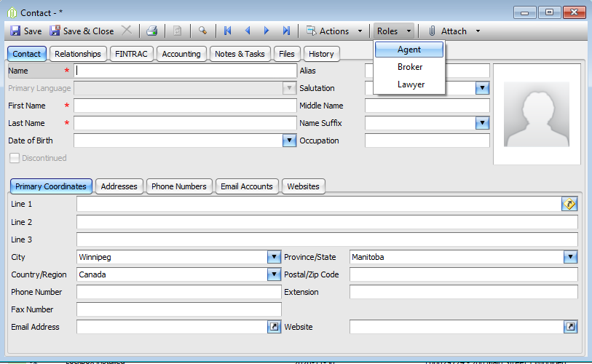Go to the first record arrow
The image size is (592, 364).
click(228, 31)
